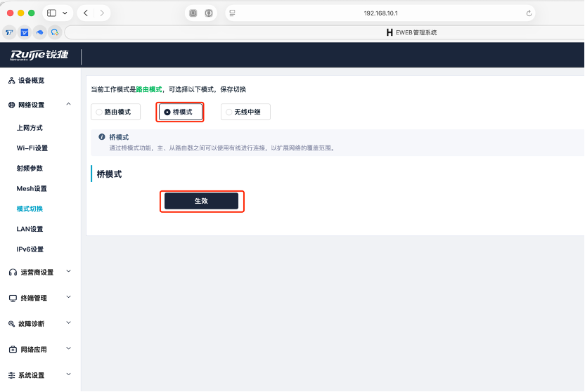Click the 桥模式 section heading
585x392 pixels.
pos(109,174)
